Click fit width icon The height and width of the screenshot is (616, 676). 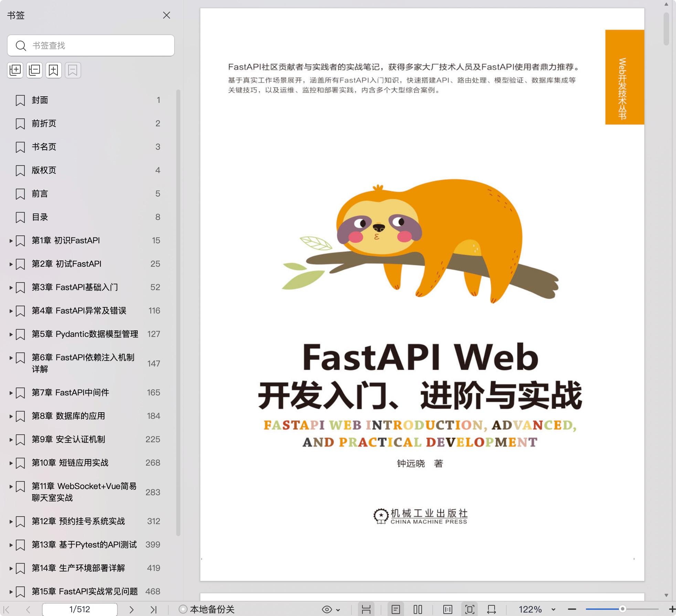pos(492,609)
